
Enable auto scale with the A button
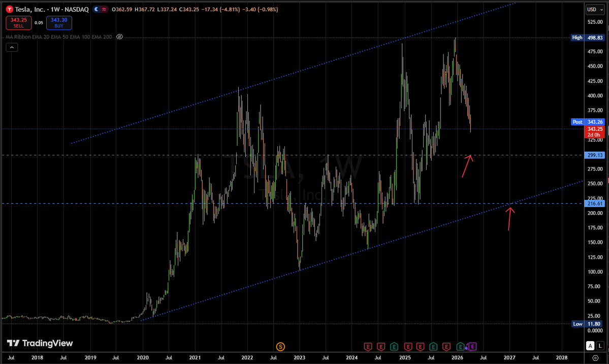[591, 345]
